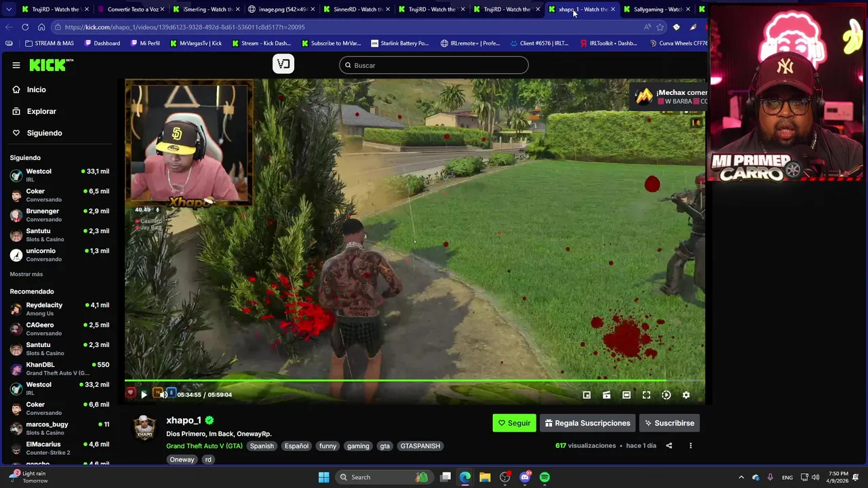Toggle theater mode in the player
This screenshot has width=868, height=488.
[627, 395]
